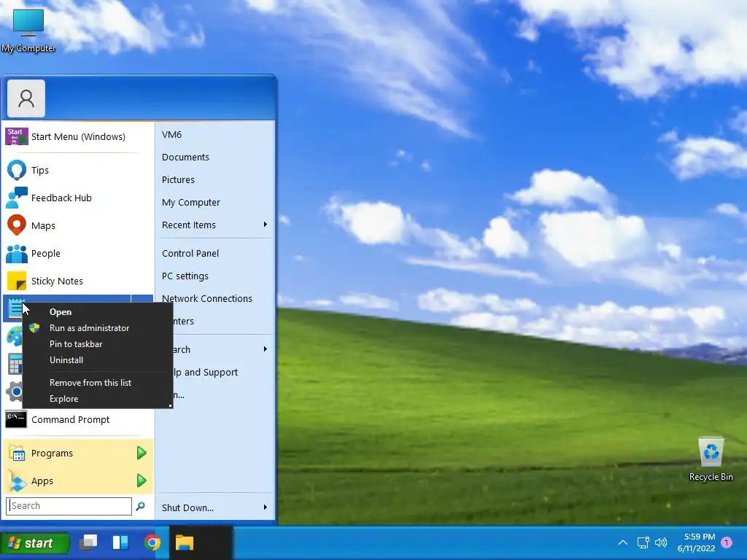Open Task View in the taskbar
Viewport: 747px width, 560px height.
click(88, 542)
